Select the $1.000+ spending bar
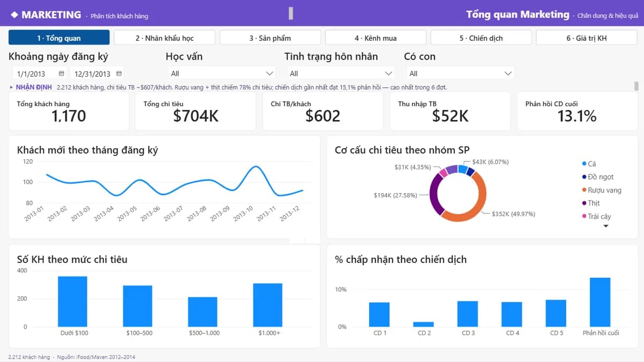The image size is (644, 362). (x=268, y=305)
